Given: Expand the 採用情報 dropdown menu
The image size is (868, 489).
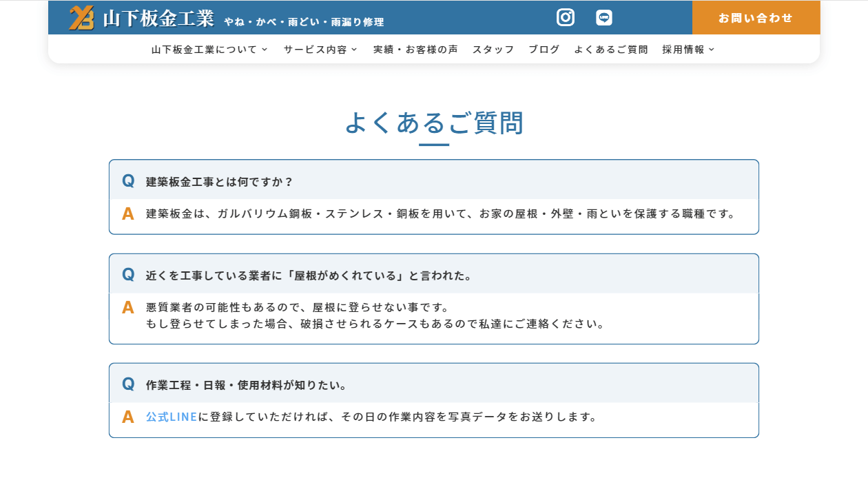Looking at the screenshot, I should coord(688,50).
